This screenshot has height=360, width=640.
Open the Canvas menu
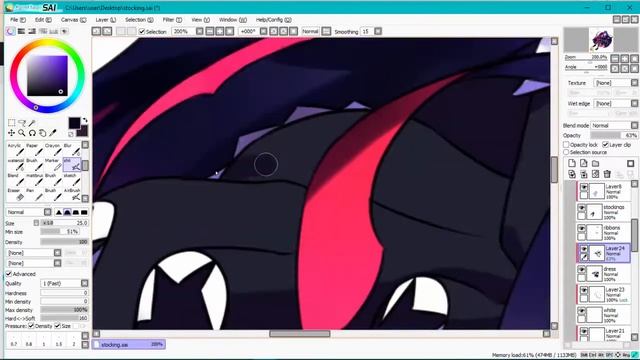click(73, 20)
